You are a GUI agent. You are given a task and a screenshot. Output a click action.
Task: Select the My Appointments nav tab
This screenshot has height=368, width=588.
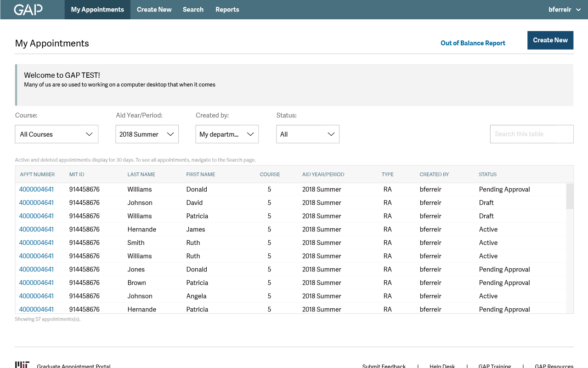pyautogui.click(x=97, y=10)
